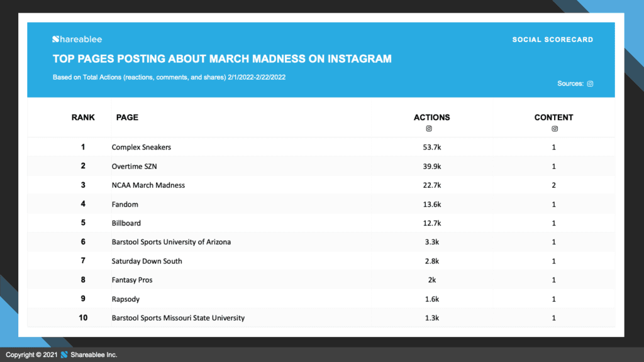Click the SOCIAL SCORECARD label
The height and width of the screenshot is (362, 644).
click(552, 40)
